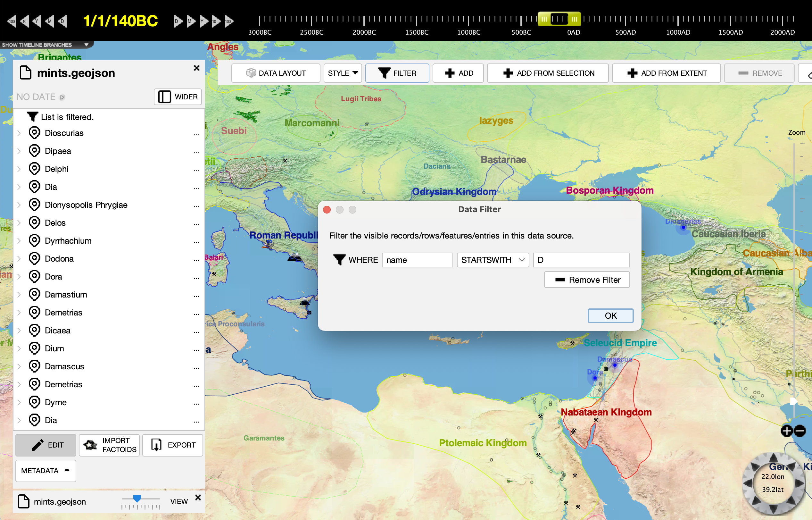The image size is (812, 520).
Task: Close the mints.geojson panel
Action: [197, 68]
